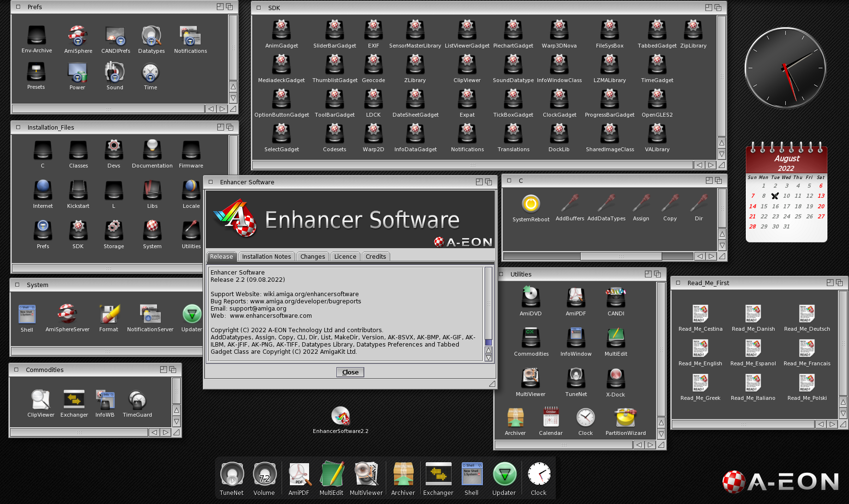Image resolution: width=849 pixels, height=504 pixels.
Task: Show the Licence tab
Action: [345, 257]
